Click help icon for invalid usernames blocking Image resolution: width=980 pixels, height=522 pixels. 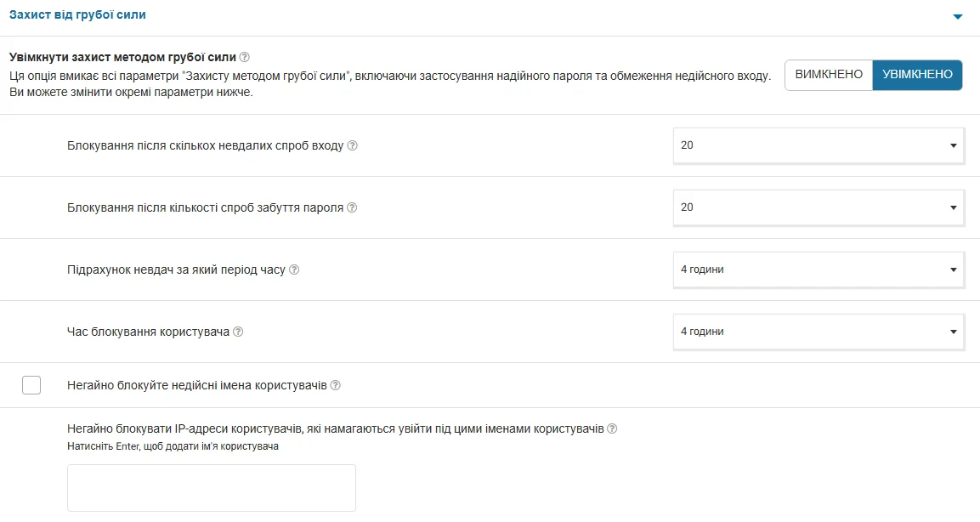336,385
